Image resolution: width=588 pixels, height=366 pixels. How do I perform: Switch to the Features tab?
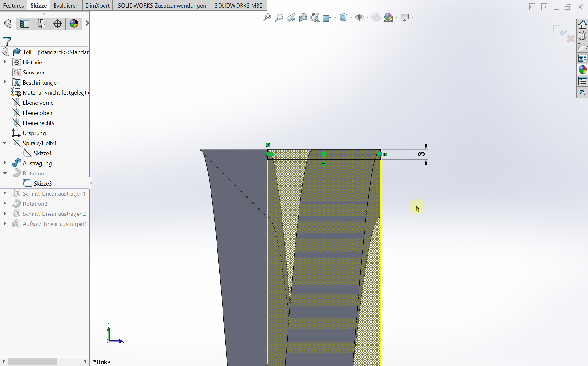coord(14,6)
